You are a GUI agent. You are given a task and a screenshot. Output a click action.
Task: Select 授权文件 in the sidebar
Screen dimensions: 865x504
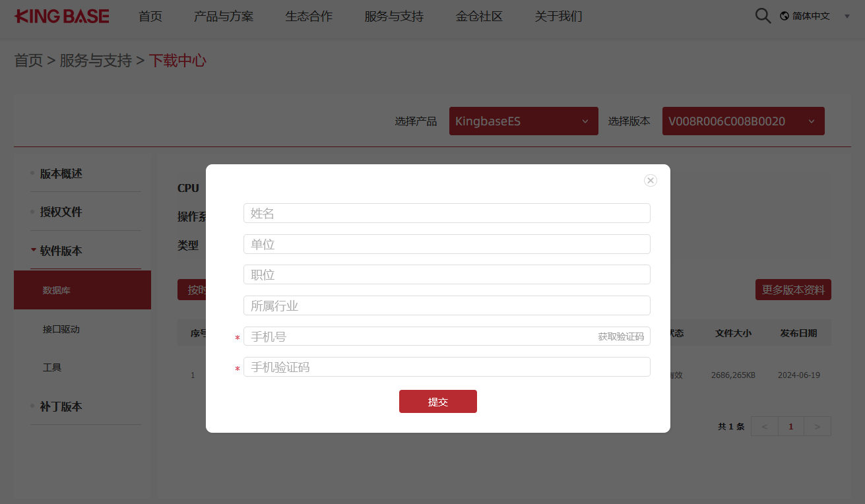coord(61,212)
